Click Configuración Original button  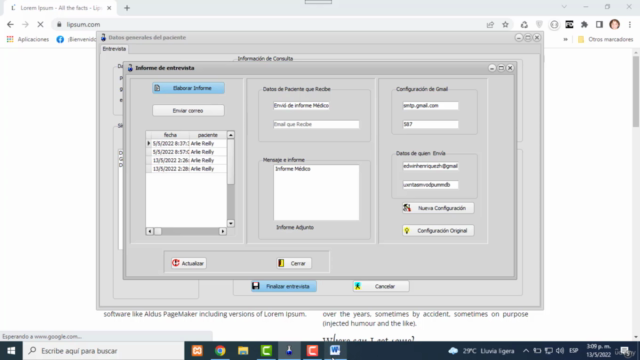pos(438,231)
